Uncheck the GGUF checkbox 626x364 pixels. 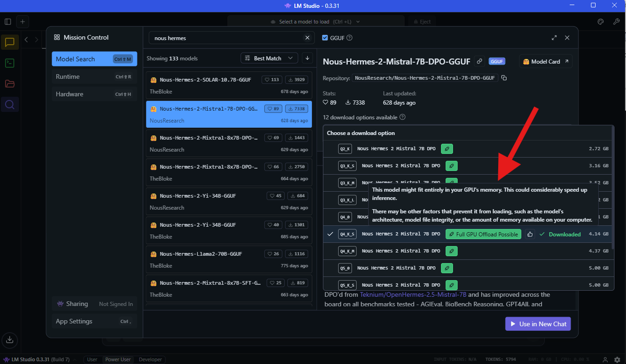(325, 38)
